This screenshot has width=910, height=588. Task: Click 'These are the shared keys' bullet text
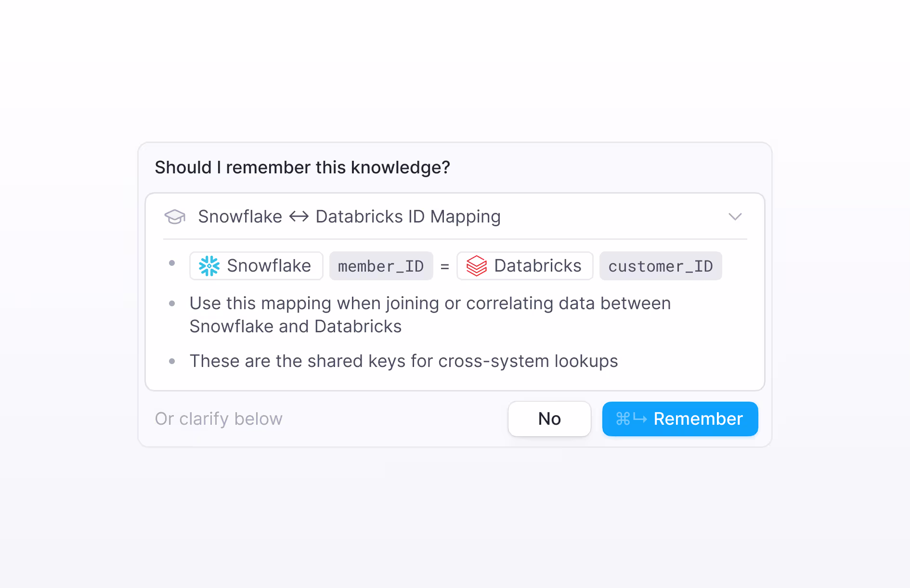point(403,361)
